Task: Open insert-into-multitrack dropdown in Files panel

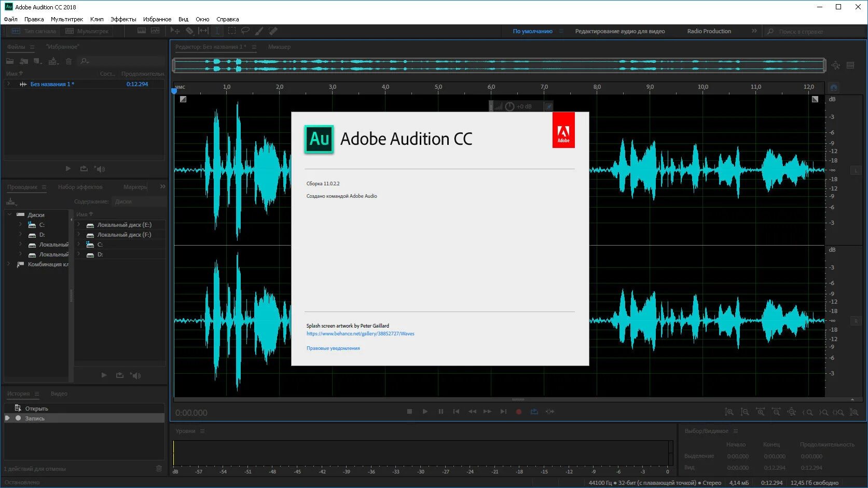Action: pos(53,61)
